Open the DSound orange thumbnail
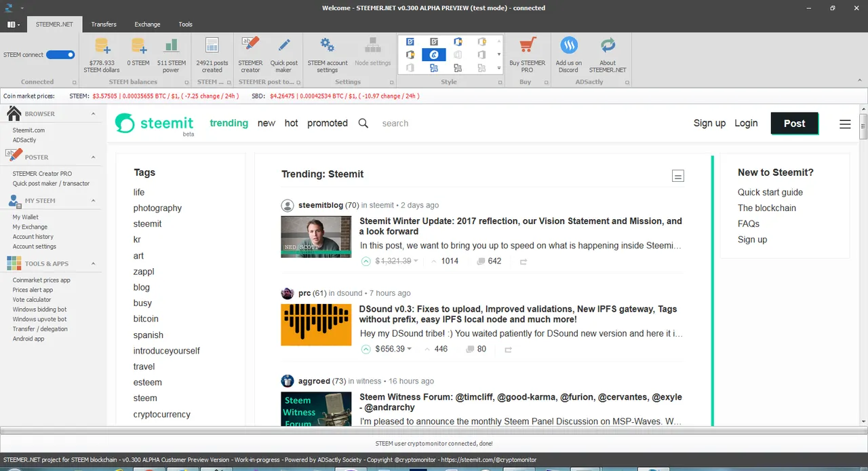This screenshot has width=868, height=471. click(316, 324)
